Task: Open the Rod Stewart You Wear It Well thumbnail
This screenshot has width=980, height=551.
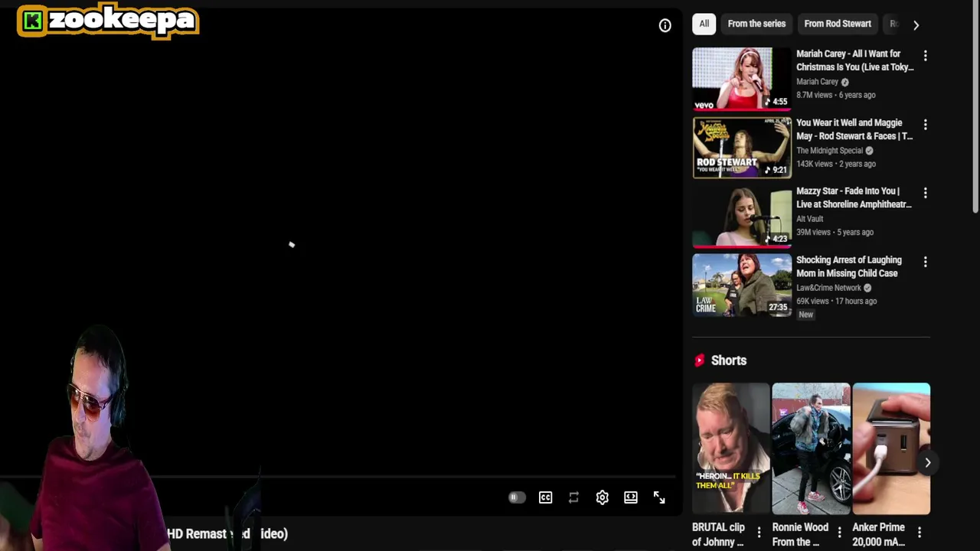Action: pyautogui.click(x=742, y=148)
